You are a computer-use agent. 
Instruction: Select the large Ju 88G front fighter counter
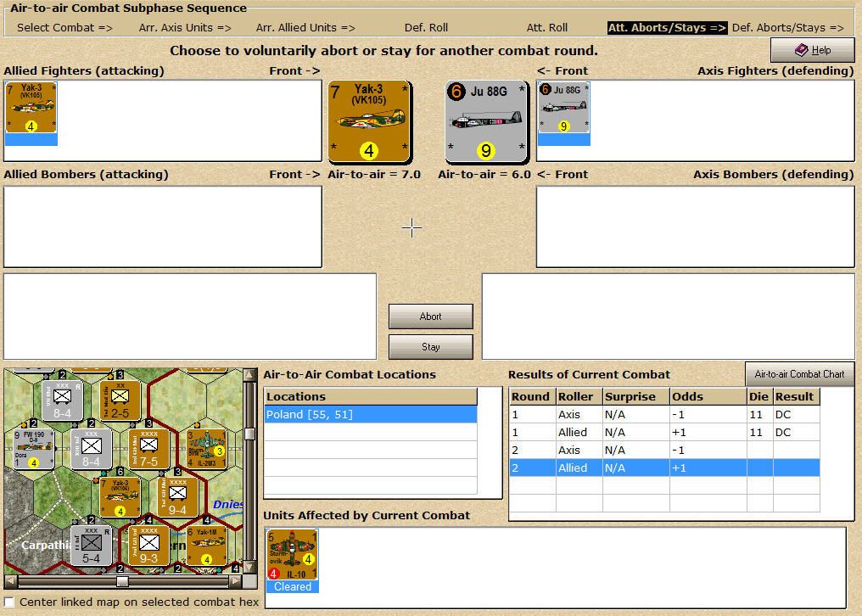(x=485, y=121)
